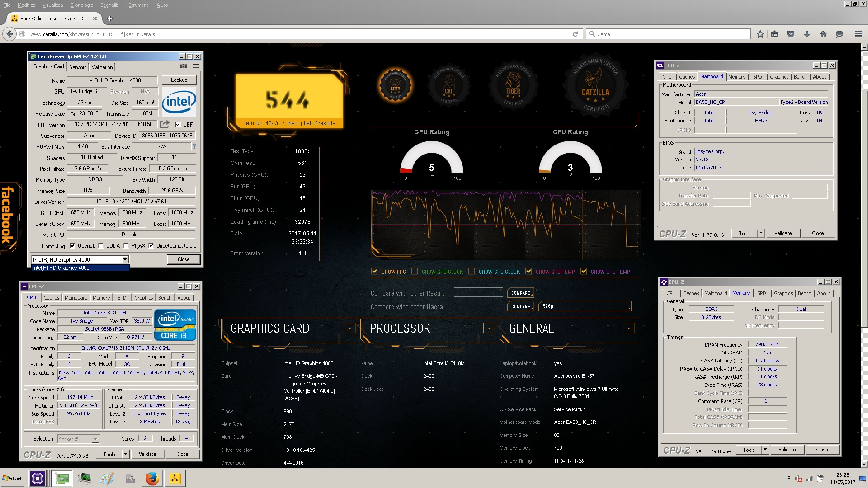Viewport: 868px width, 488px height.
Task: Open Tools dropdown arrow in CPU-Z Mainboard window
Action: point(761,233)
